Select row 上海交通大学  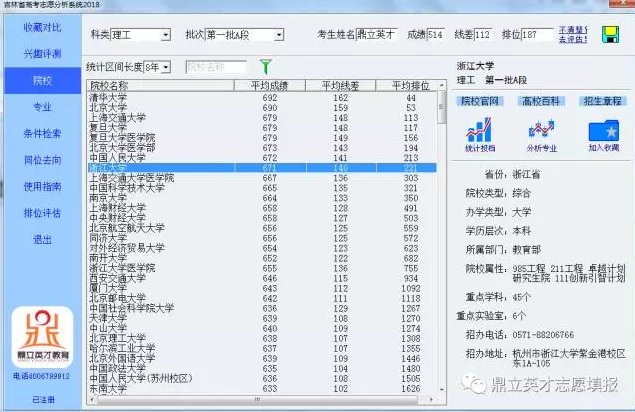click(x=262, y=118)
